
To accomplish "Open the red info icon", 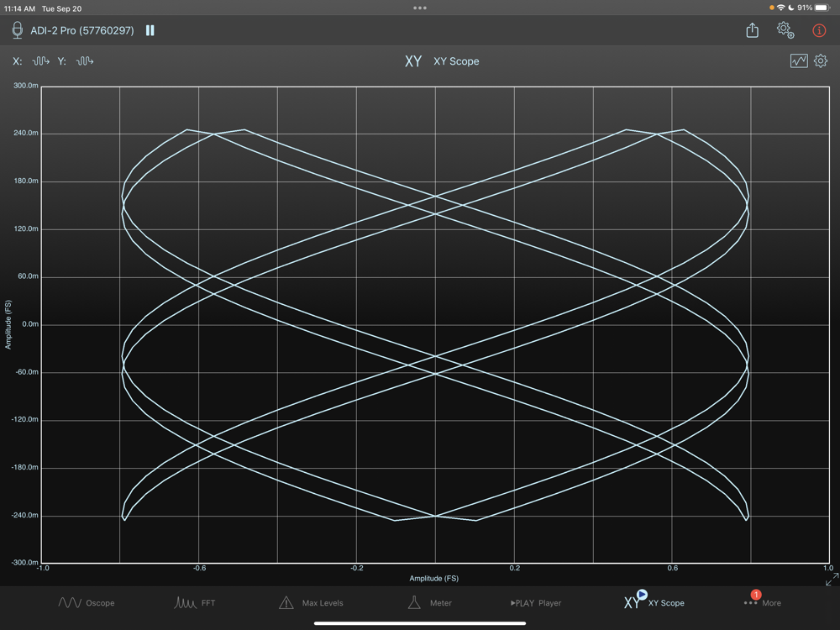I will click(x=819, y=30).
